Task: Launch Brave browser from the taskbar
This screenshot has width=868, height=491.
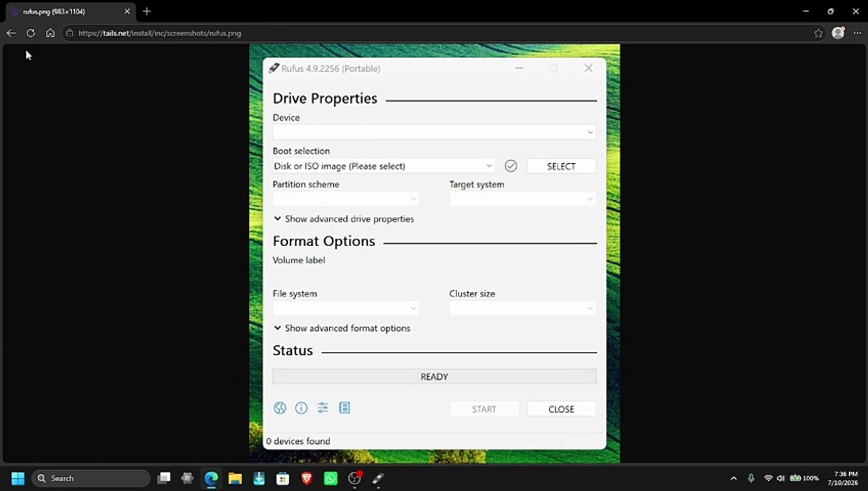Action: coord(306,478)
